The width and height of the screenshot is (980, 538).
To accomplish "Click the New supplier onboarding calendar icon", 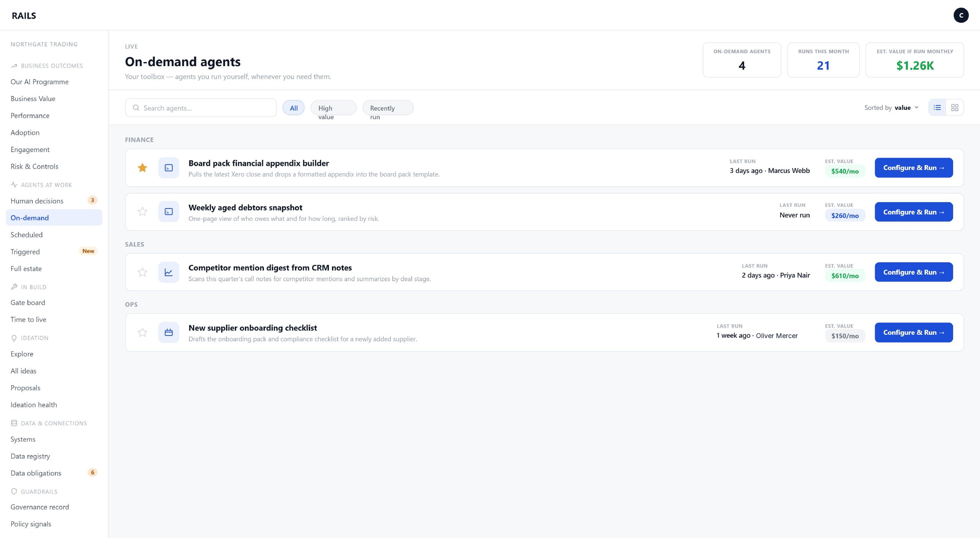I will coord(168,333).
